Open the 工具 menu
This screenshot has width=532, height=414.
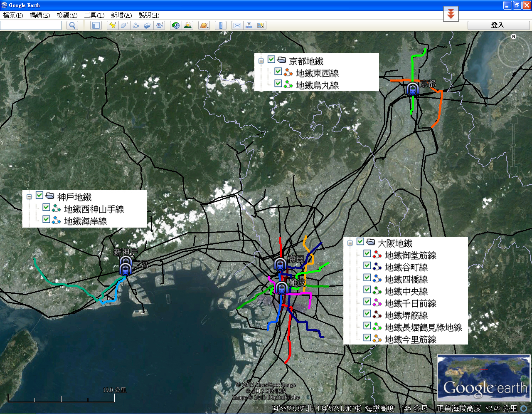click(x=94, y=15)
